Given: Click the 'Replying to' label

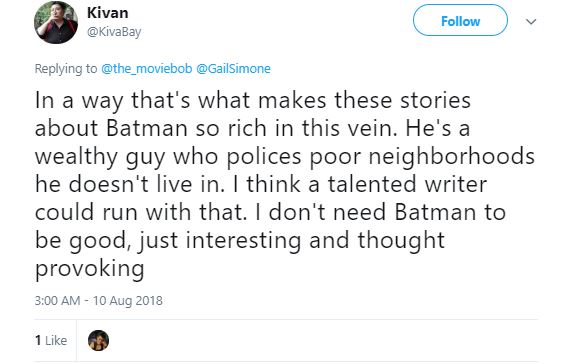Looking at the screenshot, I should click(66, 68).
